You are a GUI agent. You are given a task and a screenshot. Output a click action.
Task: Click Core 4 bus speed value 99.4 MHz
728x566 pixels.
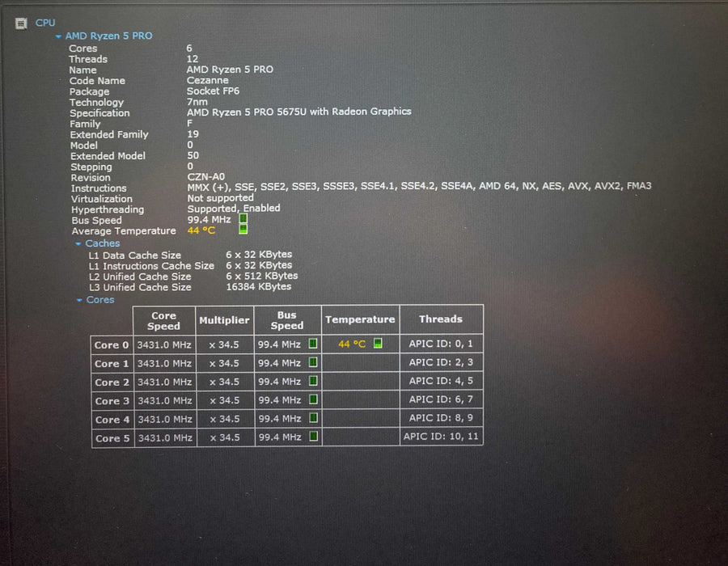click(x=280, y=419)
